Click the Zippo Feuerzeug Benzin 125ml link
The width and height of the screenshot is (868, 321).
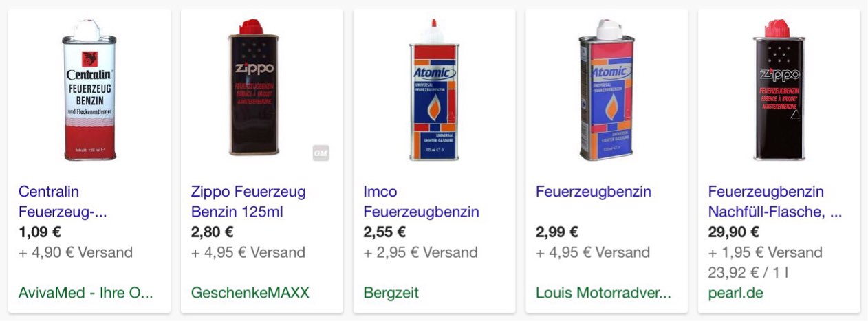pyautogui.click(x=248, y=201)
